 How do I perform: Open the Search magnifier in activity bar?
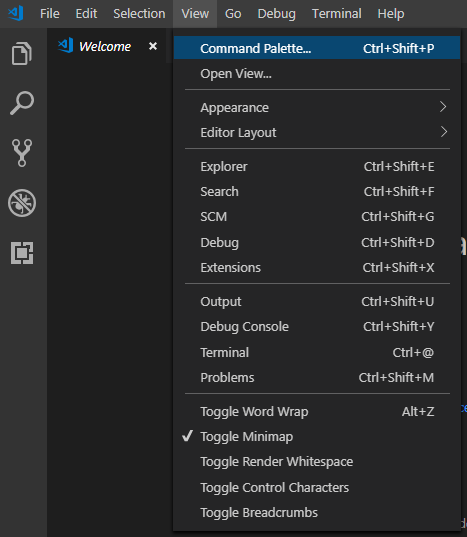(x=22, y=103)
